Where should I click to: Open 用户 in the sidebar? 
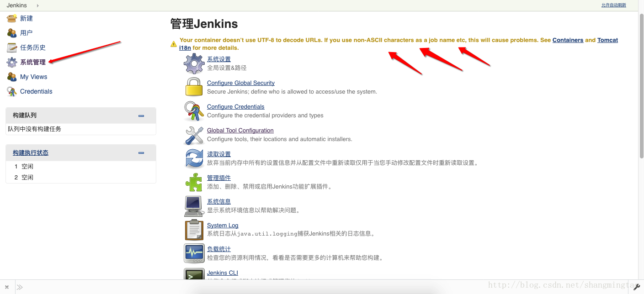[x=27, y=33]
